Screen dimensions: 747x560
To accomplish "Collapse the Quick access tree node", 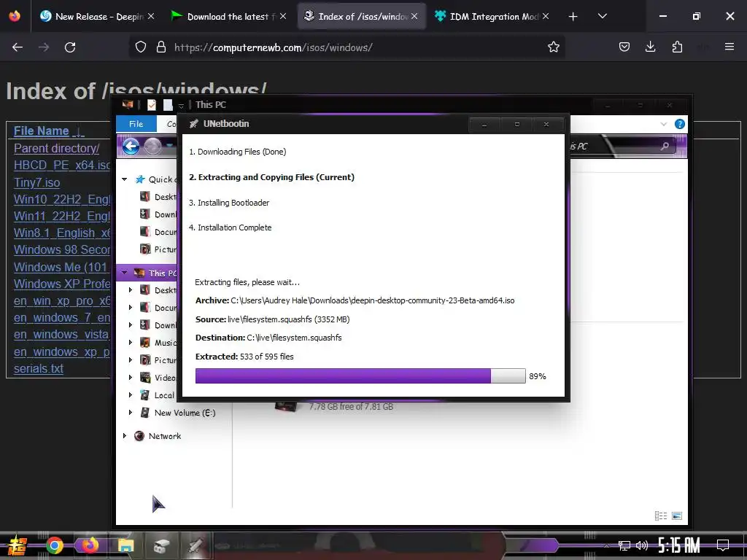I will coord(124,179).
